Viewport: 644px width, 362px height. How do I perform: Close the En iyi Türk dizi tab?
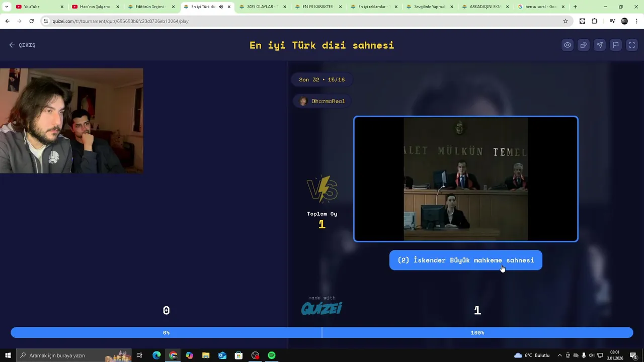[229, 7]
